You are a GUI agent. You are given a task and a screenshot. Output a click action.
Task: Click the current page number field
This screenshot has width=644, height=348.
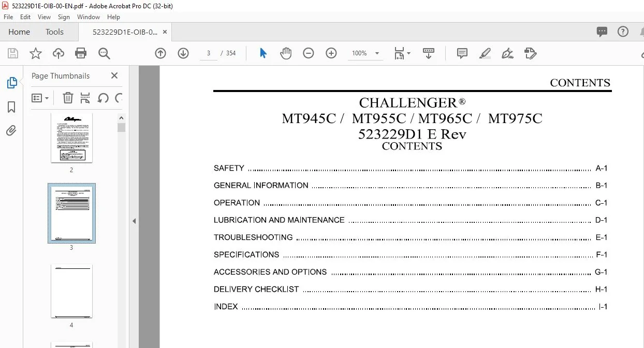tap(209, 53)
